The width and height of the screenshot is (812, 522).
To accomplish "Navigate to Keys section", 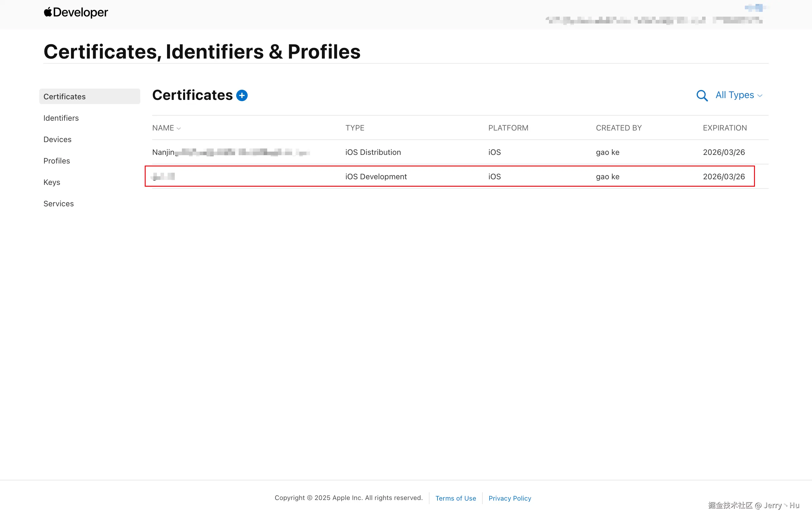I will [x=51, y=182].
